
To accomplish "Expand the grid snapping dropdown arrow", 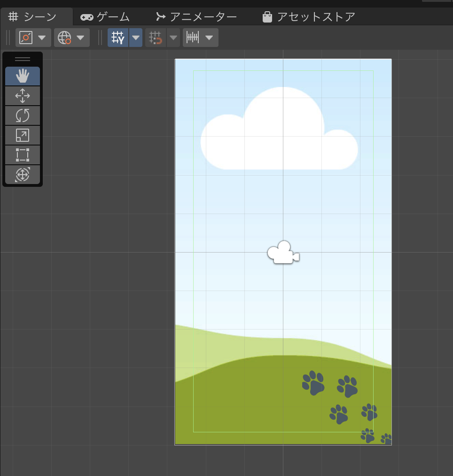I will click(x=173, y=38).
